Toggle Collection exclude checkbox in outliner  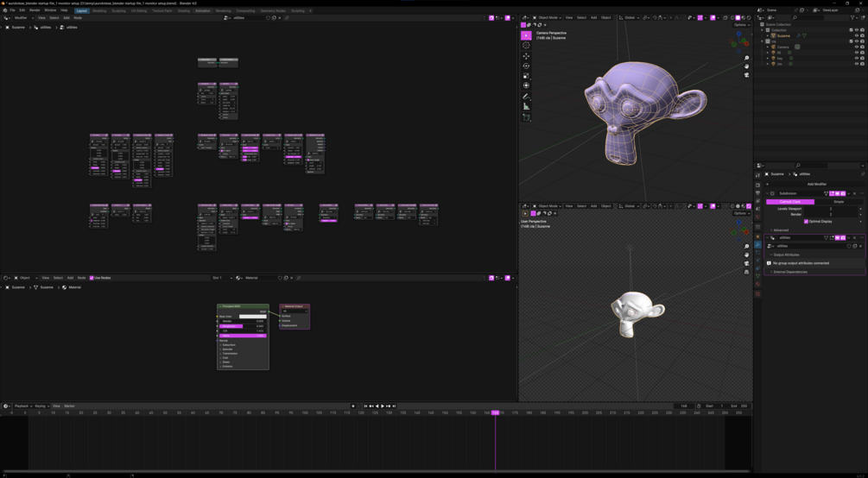(x=851, y=30)
